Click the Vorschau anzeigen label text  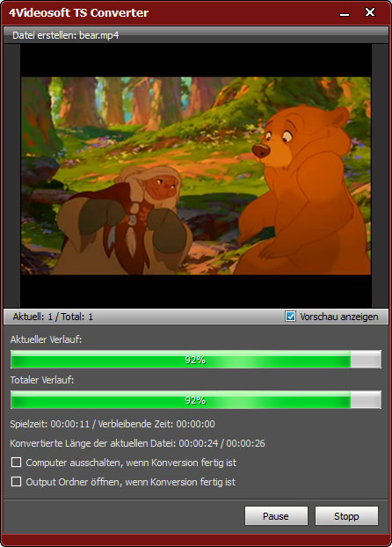point(339,317)
